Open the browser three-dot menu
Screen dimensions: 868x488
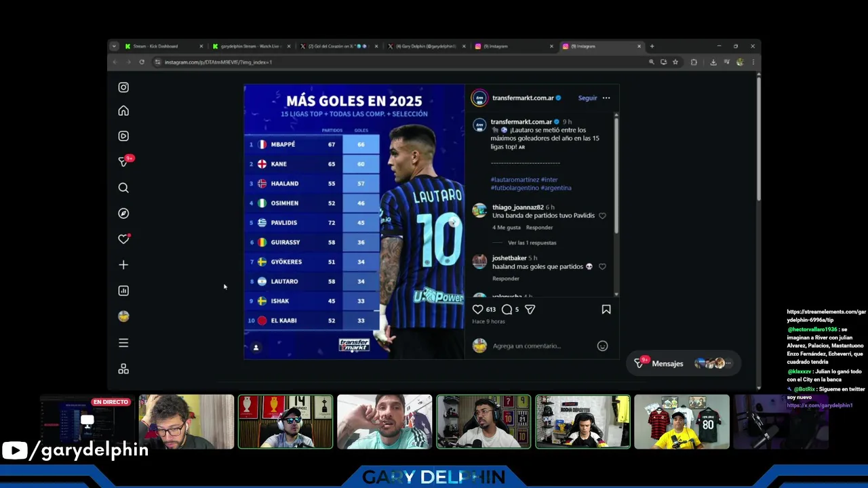click(753, 62)
